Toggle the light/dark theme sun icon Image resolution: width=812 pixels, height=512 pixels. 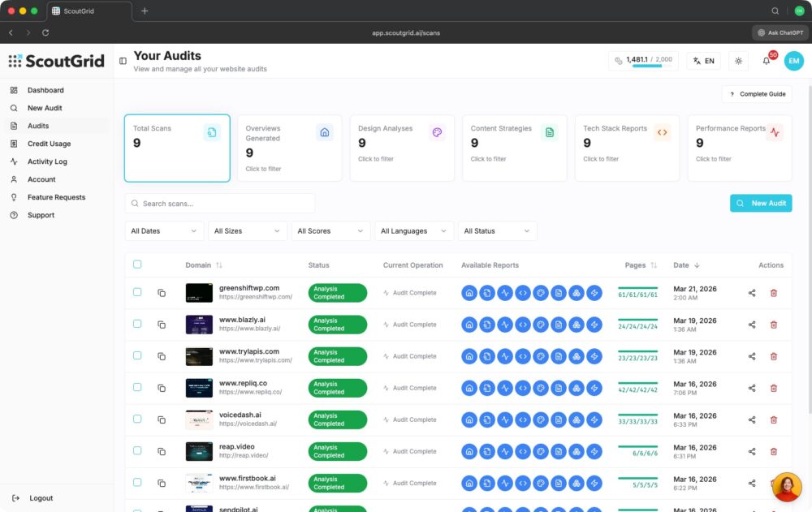click(x=738, y=61)
